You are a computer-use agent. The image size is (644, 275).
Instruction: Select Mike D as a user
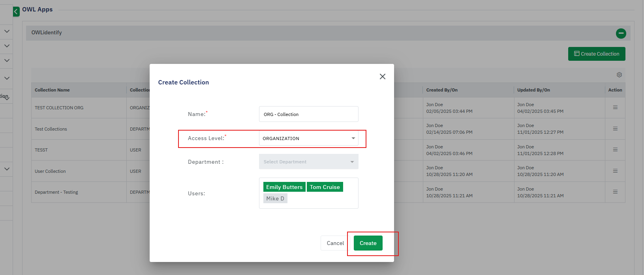[x=275, y=198]
